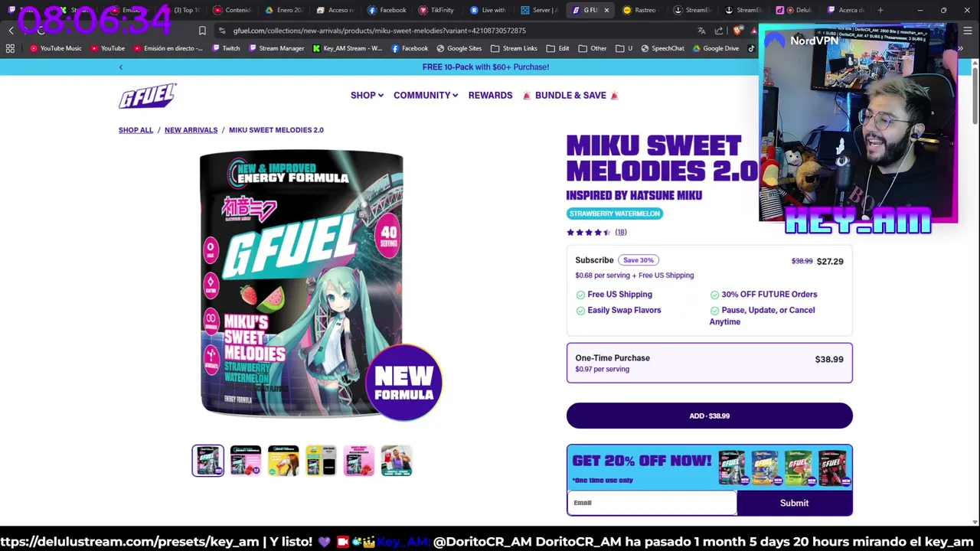The image size is (980, 551).
Task: Switch to the TikFinity tab
Action: pos(437,10)
